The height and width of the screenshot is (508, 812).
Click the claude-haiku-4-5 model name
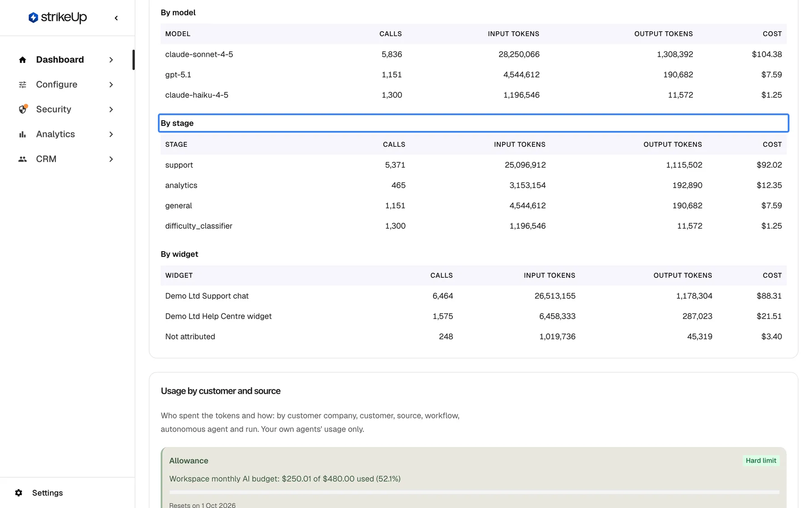[x=197, y=95]
